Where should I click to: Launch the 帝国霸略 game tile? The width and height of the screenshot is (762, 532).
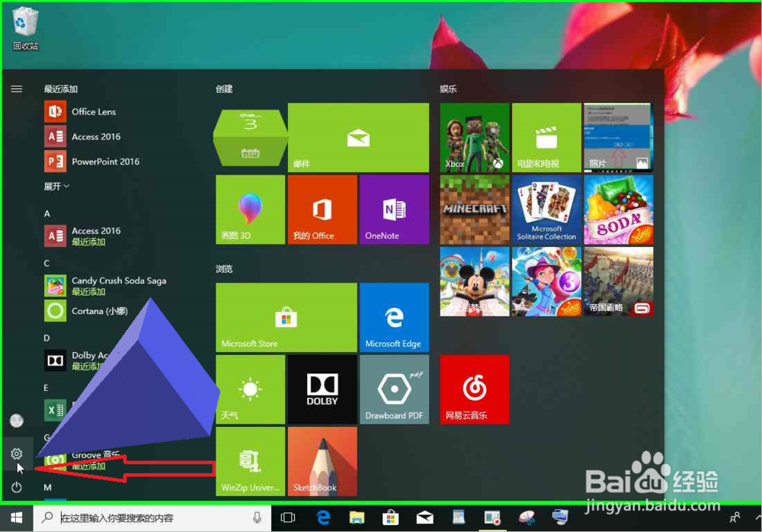[x=619, y=281]
